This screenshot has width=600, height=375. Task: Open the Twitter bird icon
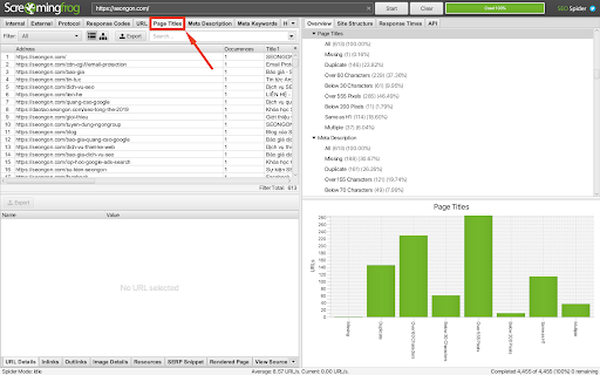593,8
